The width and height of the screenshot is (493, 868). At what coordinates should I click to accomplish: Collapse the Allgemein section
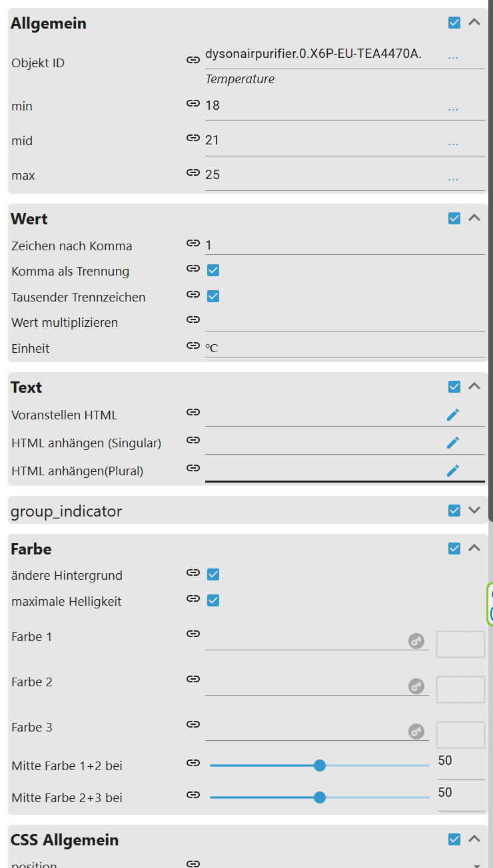474,22
